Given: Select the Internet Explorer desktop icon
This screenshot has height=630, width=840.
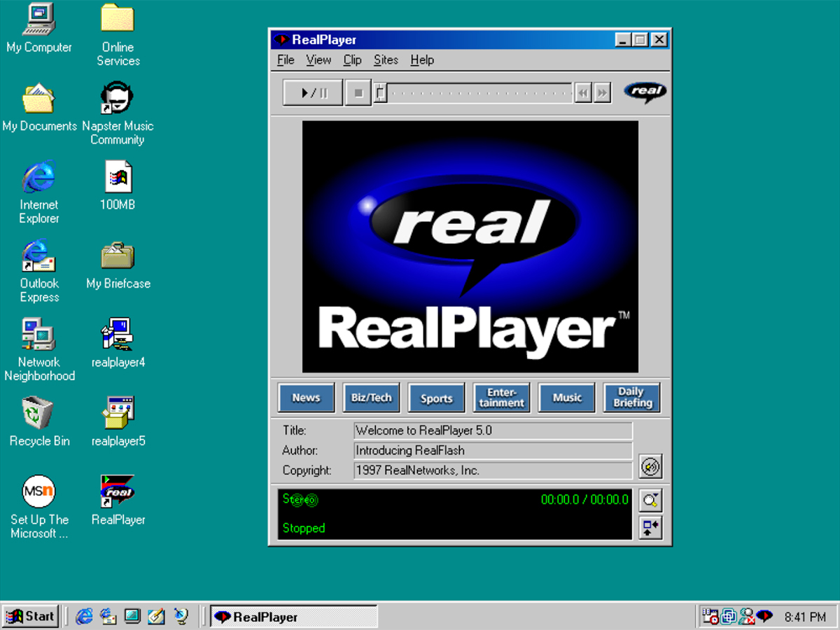Looking at the screenshot, I should click(x=39, y=192).
